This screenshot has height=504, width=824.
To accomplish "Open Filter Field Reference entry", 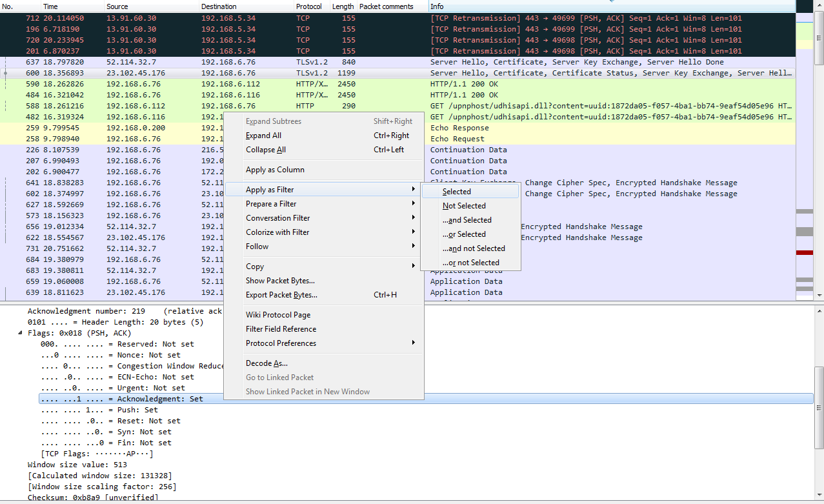I will tap(281, 329).
